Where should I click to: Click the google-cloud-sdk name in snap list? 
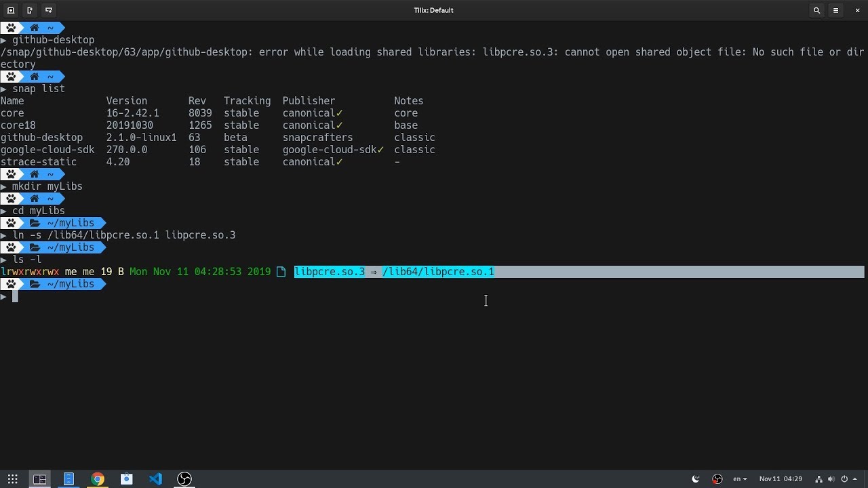click(47, 150)
